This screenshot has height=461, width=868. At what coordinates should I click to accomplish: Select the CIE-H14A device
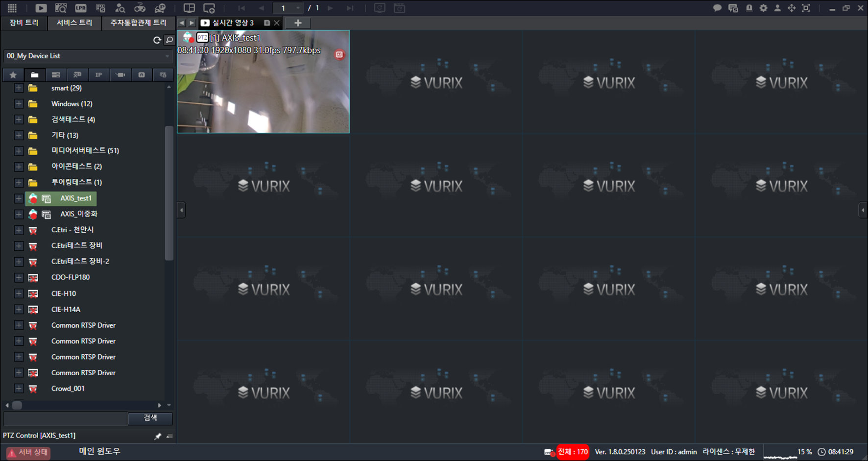tap(66, 310)
